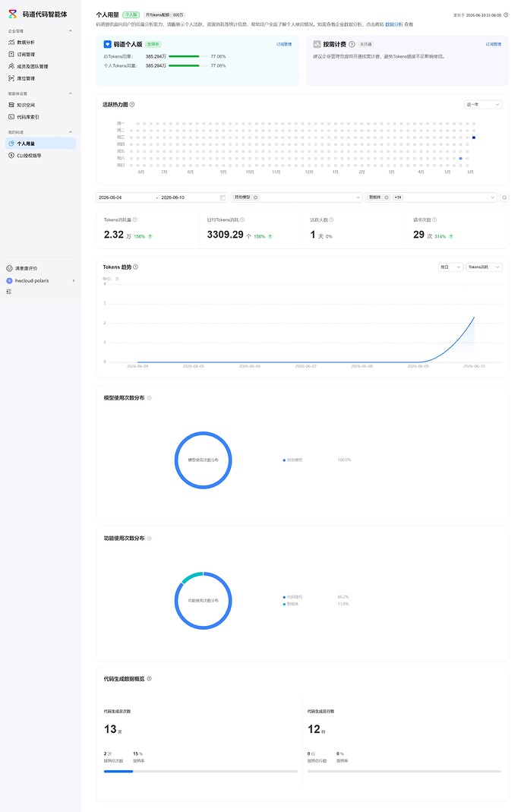
Task: Go to 成员及团队管理 page
Action: point(40,66)
